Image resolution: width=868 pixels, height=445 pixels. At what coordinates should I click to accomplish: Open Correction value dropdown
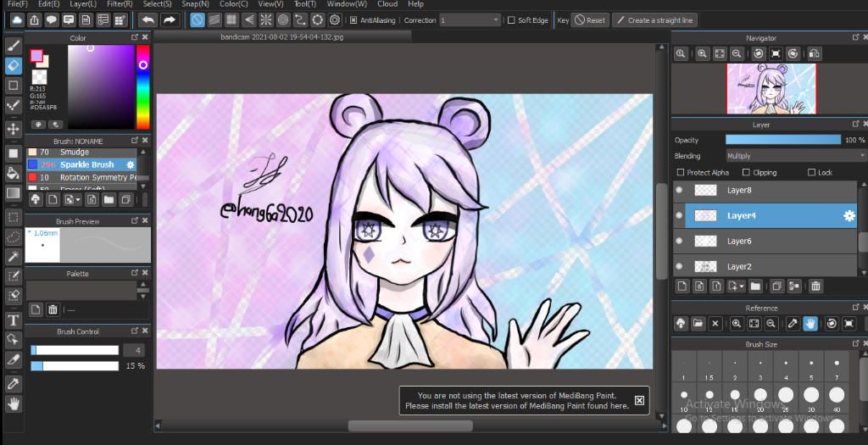pyautogui.click(x=470, y=20)
